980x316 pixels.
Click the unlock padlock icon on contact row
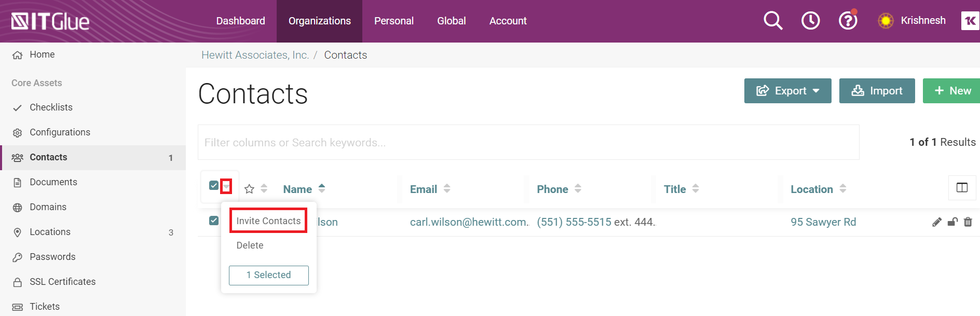pyautogui.click(x=952, y=222)
